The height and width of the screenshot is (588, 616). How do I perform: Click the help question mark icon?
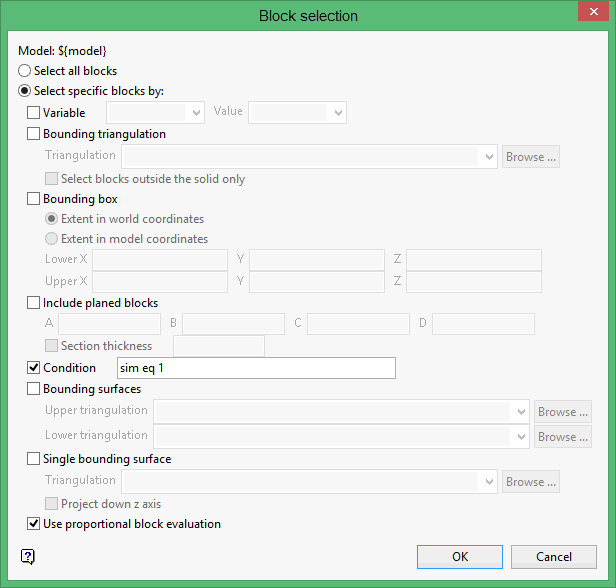(x=27, y=556)
